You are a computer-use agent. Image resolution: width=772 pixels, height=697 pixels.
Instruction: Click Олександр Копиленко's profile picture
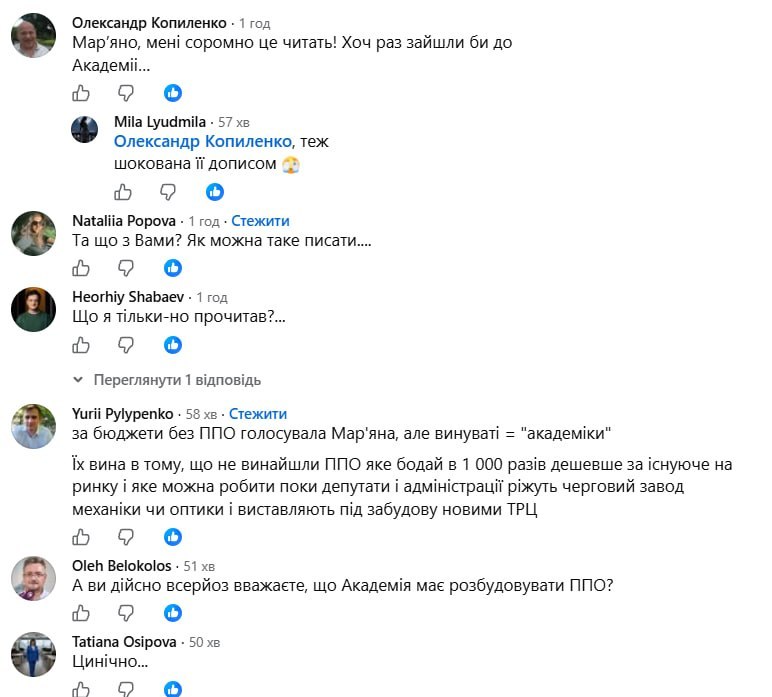click(x=33, y=35)
